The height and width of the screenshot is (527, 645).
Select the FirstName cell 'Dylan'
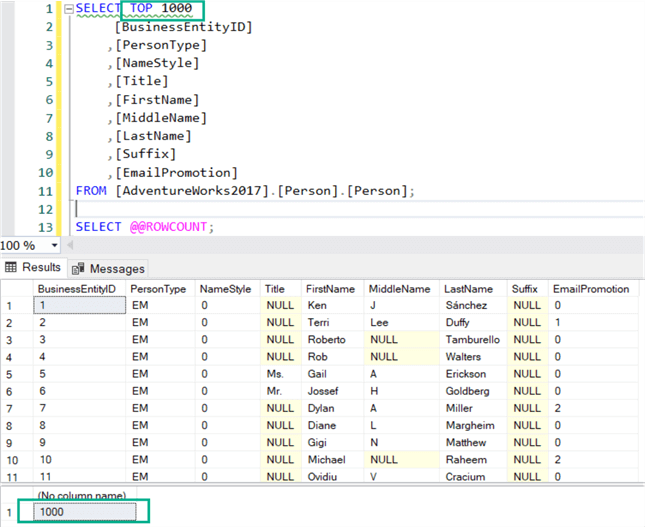tap(333, 408)
